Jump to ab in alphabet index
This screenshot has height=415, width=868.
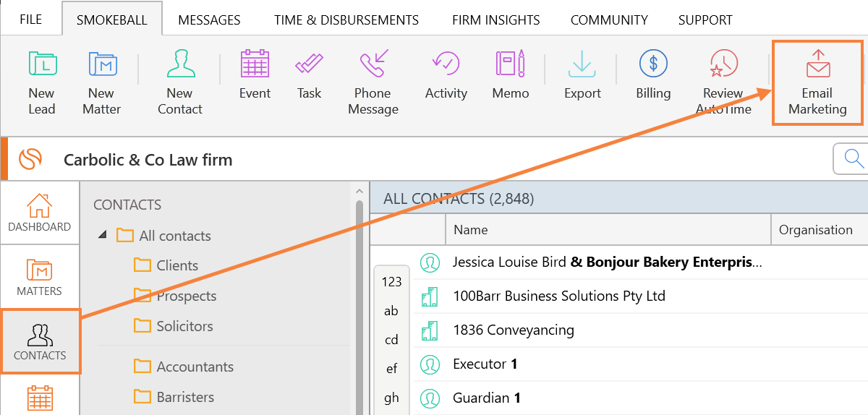391,311
